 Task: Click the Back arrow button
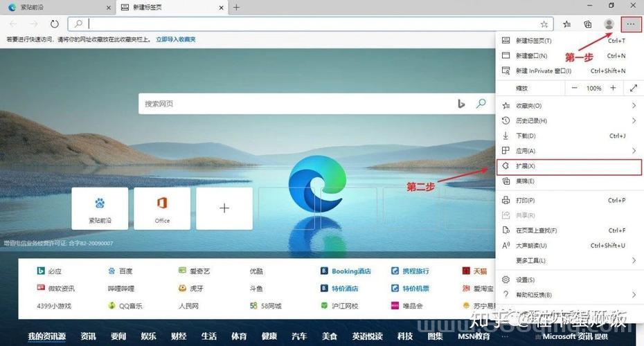14,24
